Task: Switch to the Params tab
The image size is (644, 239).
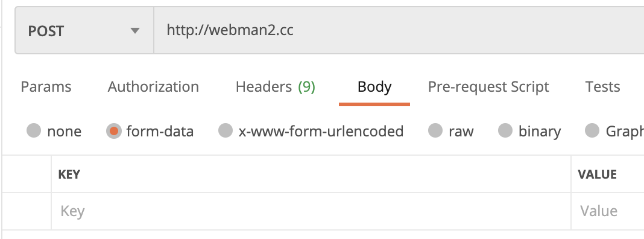Action: click(x=46, y=87)
